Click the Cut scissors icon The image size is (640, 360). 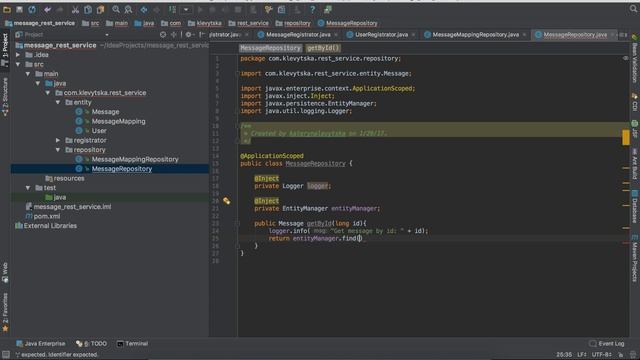coord(75,9)
